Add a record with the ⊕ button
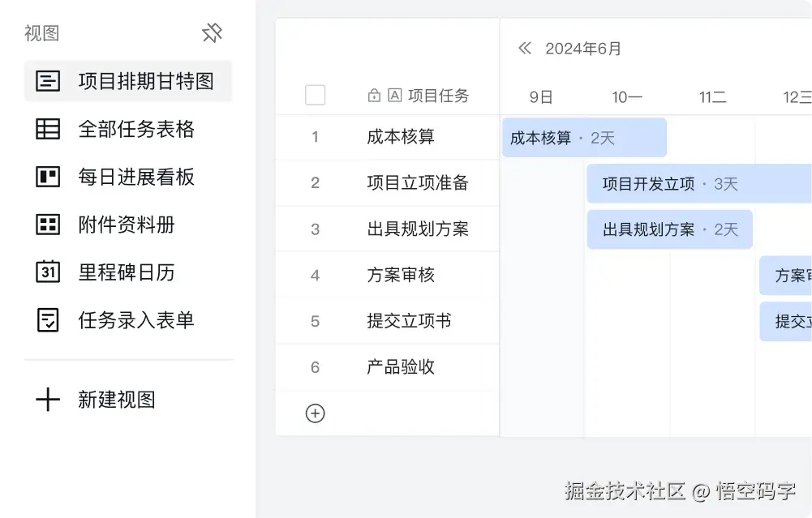The image size is (812, 518). tap(316, 413)
